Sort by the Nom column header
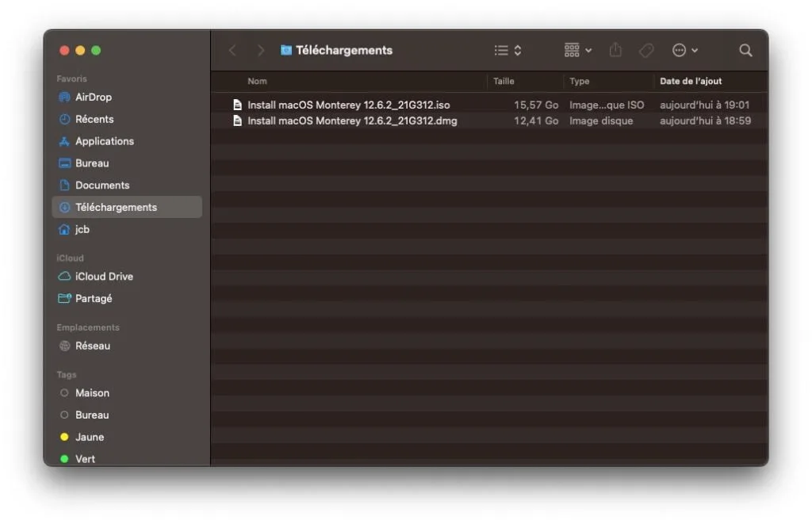The height and width of the screenshot is (524, 812). click(258, 82)
